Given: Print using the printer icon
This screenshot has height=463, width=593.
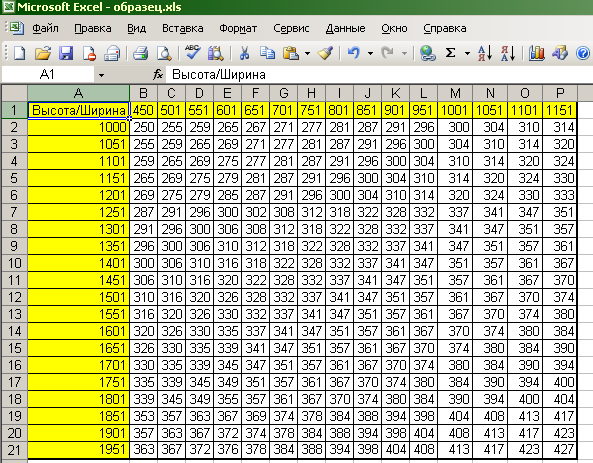Looking at the screenshot, I should [x=140, y=53].
